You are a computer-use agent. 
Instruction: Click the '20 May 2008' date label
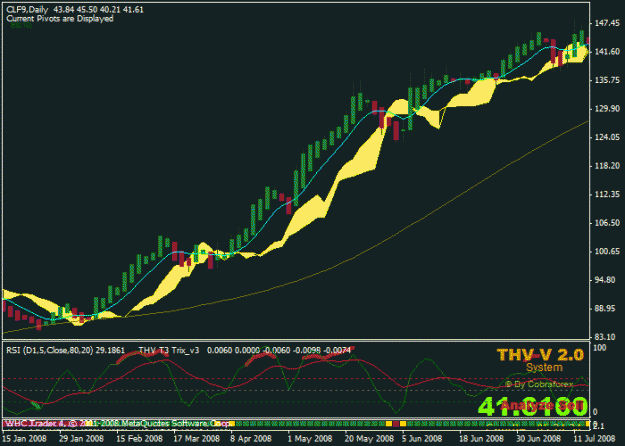click(369, 439)
